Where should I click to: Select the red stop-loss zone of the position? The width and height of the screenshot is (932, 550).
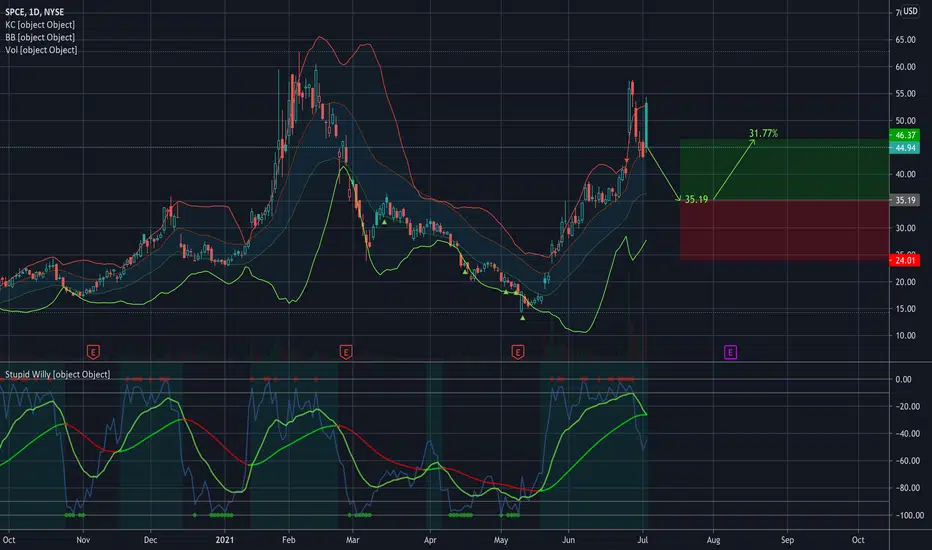(785, 230)
